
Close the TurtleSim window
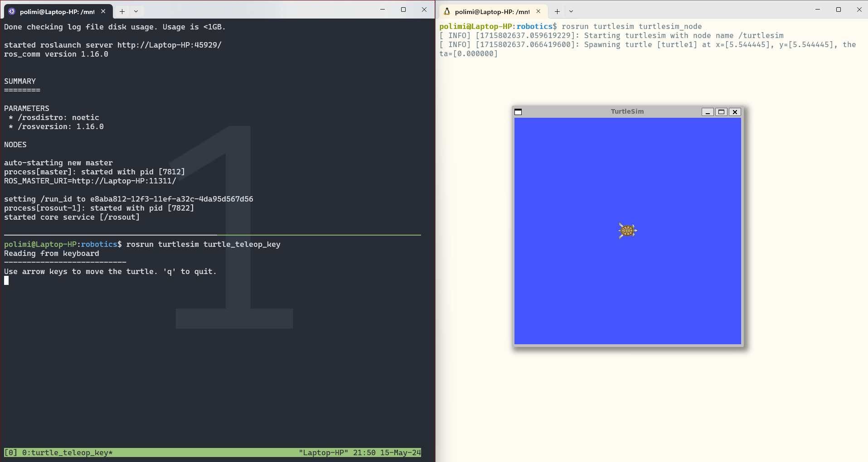point(735,112)
